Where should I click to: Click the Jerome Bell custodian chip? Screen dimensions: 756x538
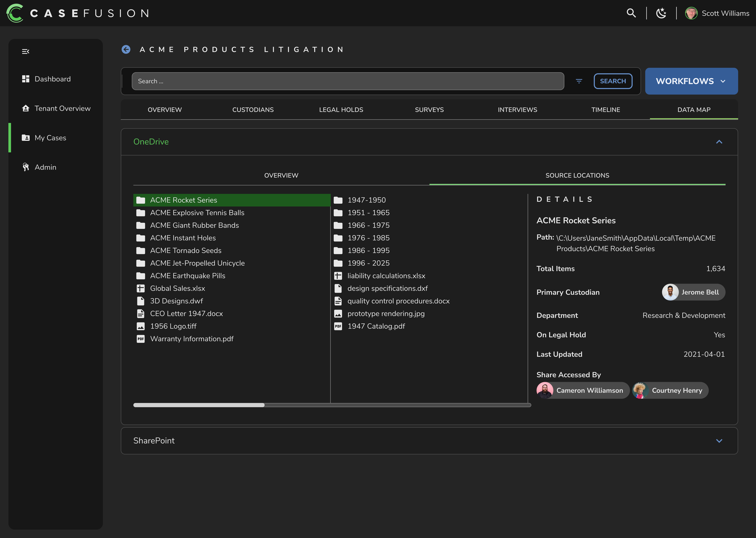693,292
